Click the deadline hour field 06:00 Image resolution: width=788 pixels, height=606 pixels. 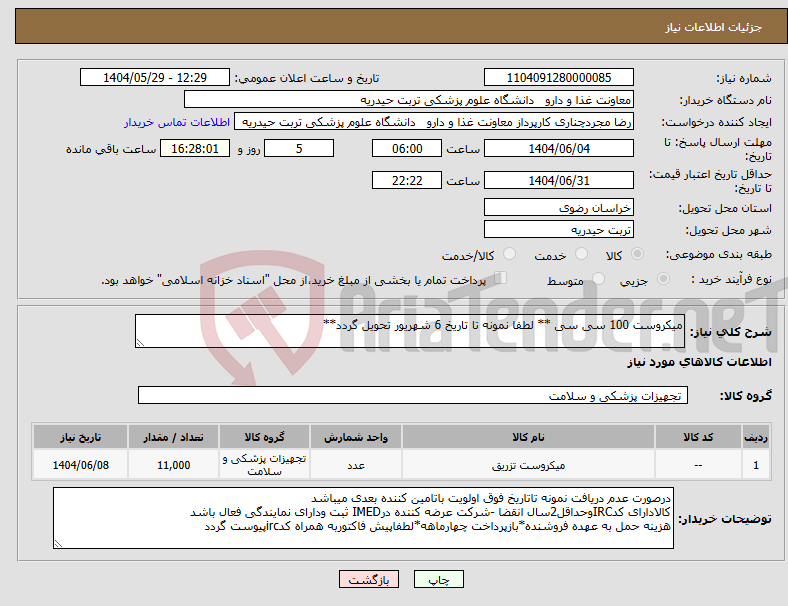407,148
